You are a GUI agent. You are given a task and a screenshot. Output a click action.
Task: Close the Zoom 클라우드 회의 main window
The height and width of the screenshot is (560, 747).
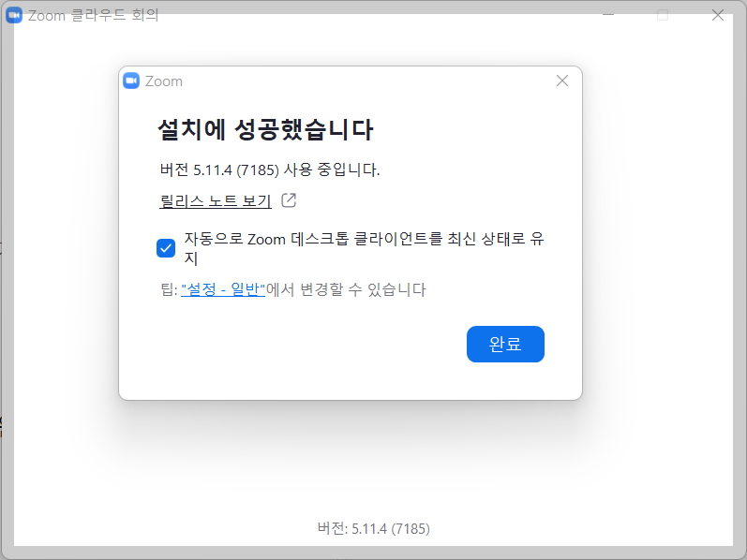coord(717,15)
